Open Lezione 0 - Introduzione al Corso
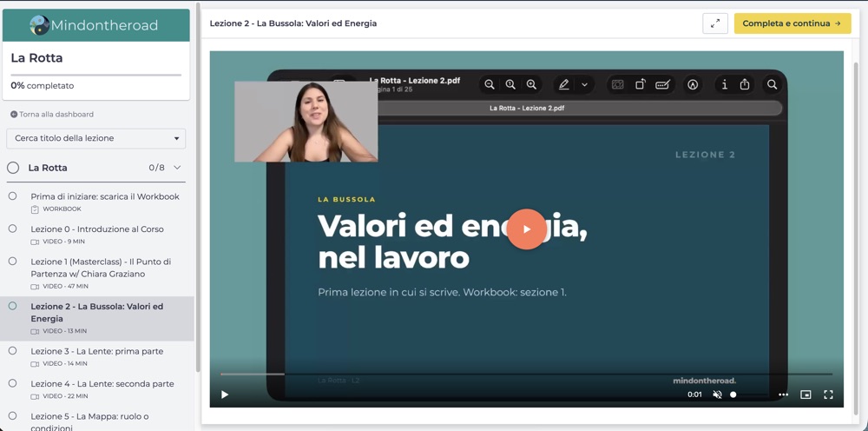Image resolution: width=868 pixels, height=431 pixels. 97,229
